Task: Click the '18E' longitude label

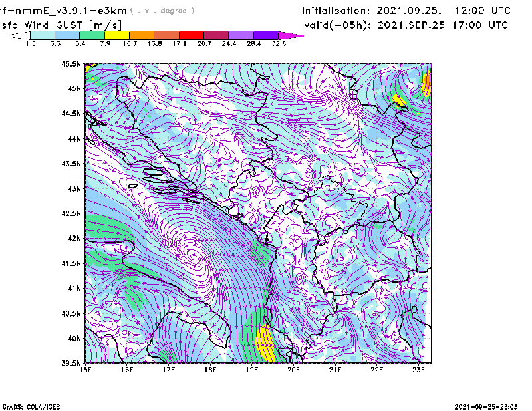Action: (x=210, y=370)
